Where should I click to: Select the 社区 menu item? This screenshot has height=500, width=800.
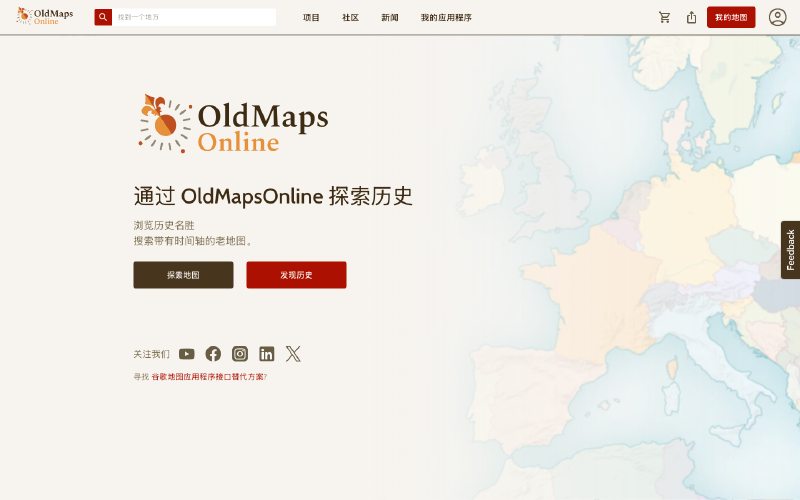click(x=350, y=17)
